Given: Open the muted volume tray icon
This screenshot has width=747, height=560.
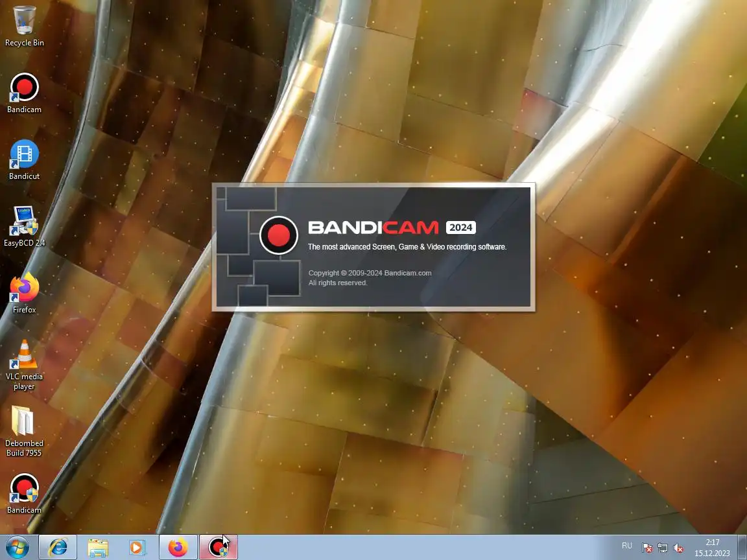Looking at the screenshot, I should [x=678, y=548].
